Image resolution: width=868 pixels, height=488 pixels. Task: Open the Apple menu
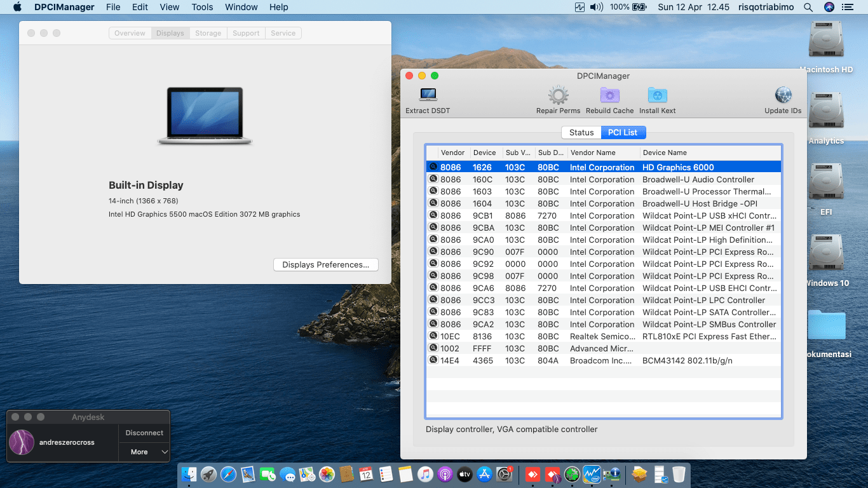pos(17,7)
